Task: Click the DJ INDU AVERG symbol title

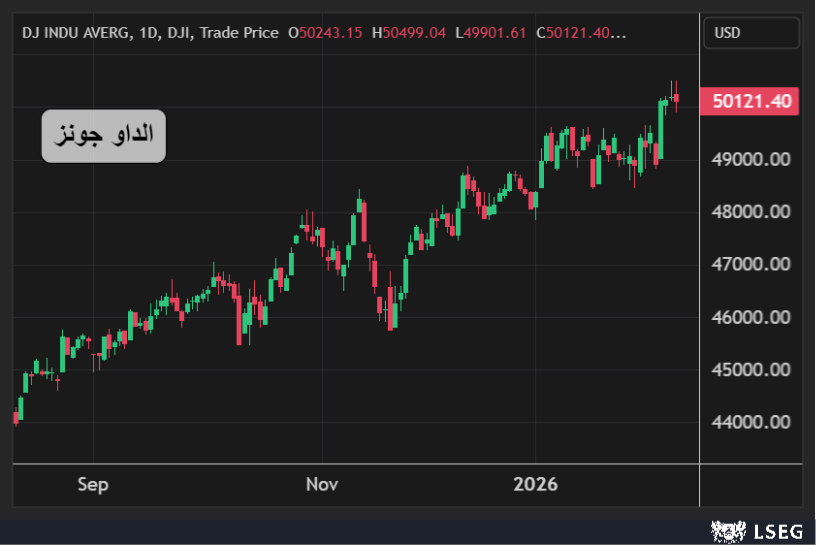Action: click(76, 33)
